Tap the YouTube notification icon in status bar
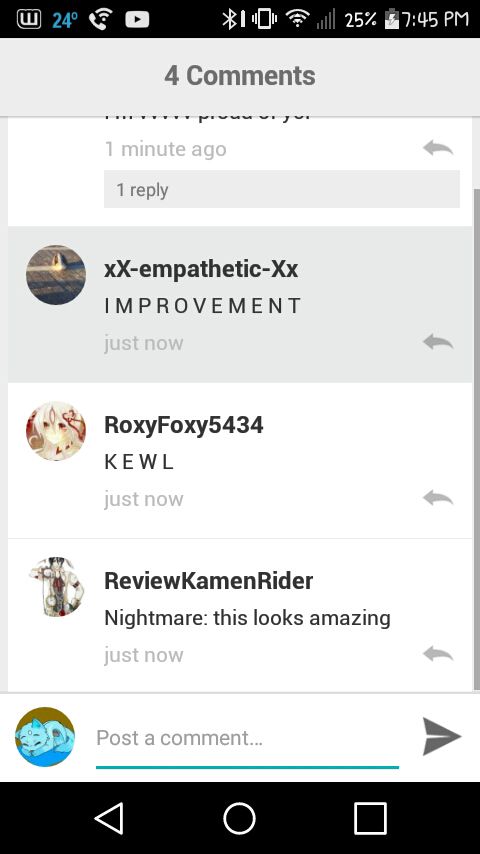 point(137,20)
